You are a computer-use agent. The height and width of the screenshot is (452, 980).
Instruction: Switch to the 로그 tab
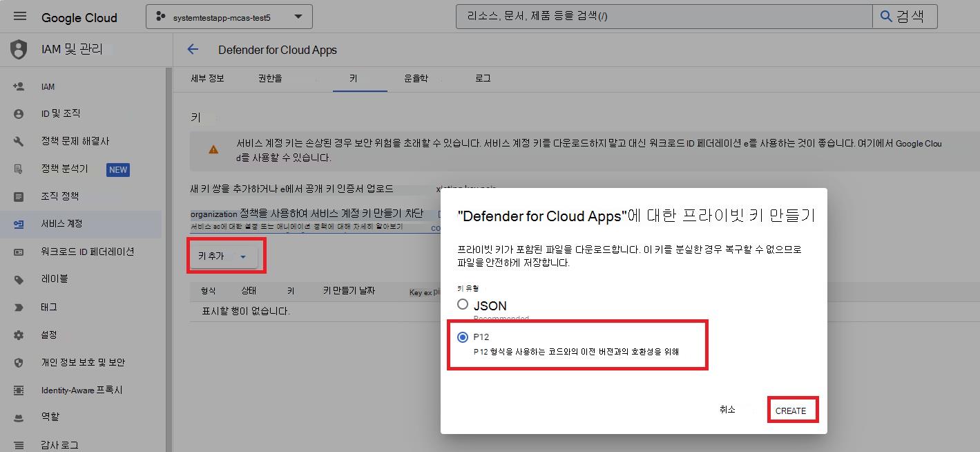tap(483, 79)
